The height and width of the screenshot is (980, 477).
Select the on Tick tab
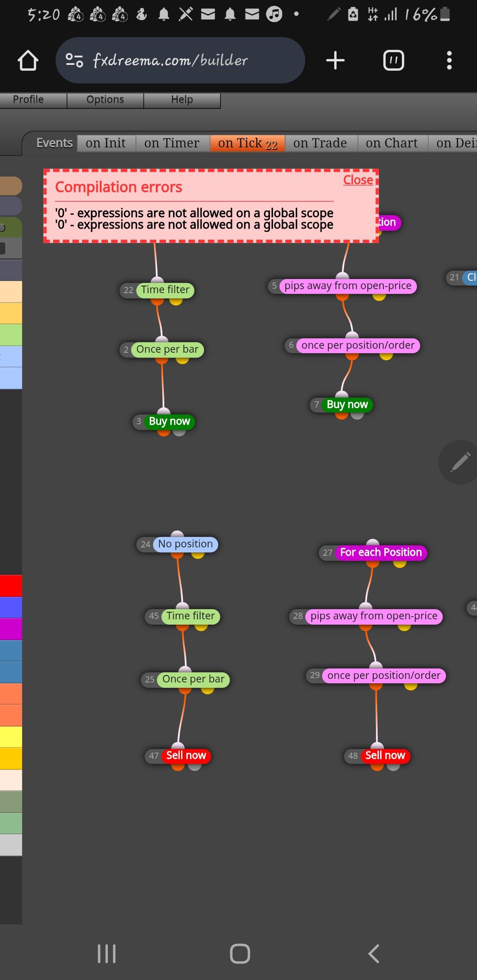coord(247,143)
